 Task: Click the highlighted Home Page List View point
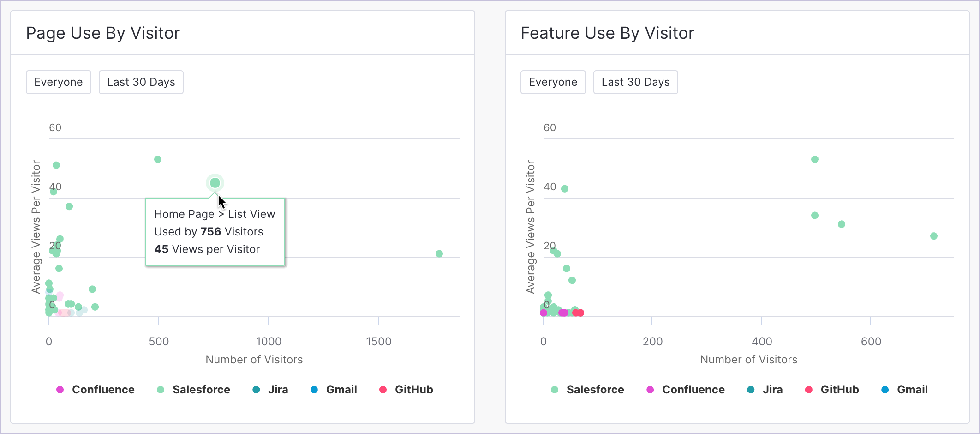click(x=215, y=183)
